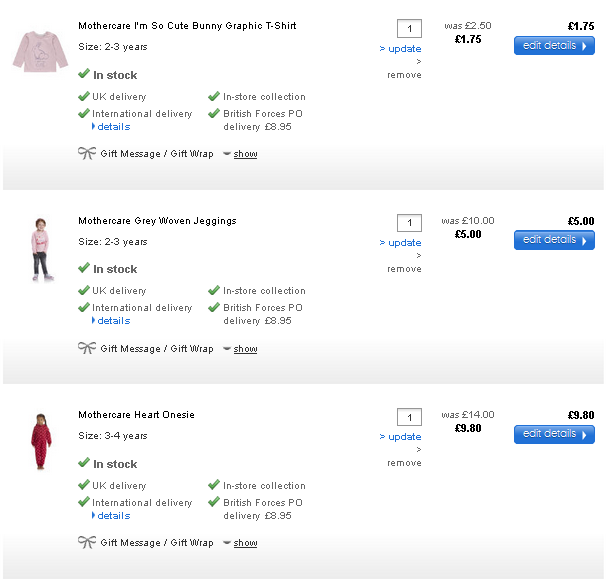Select quantity box for Heart Onesie
The width and height of the screenshot is (611, 579).
[x=409, y=417]
